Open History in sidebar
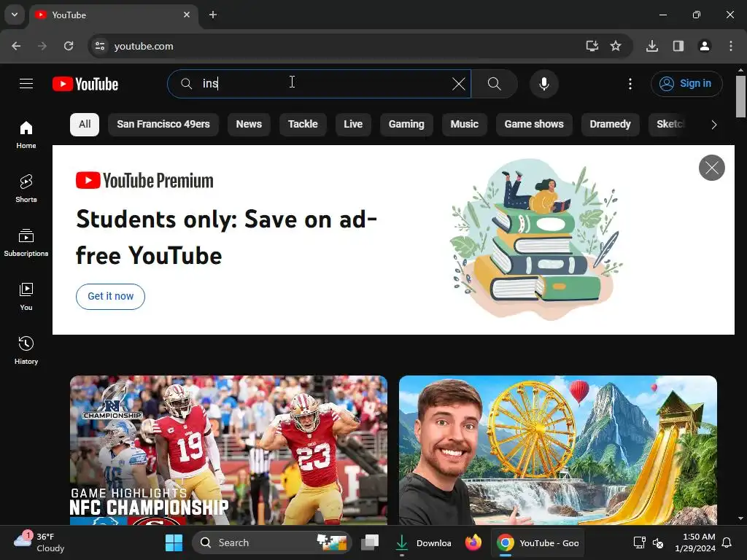This screenshot has height=560, width=747. point(26,350)
